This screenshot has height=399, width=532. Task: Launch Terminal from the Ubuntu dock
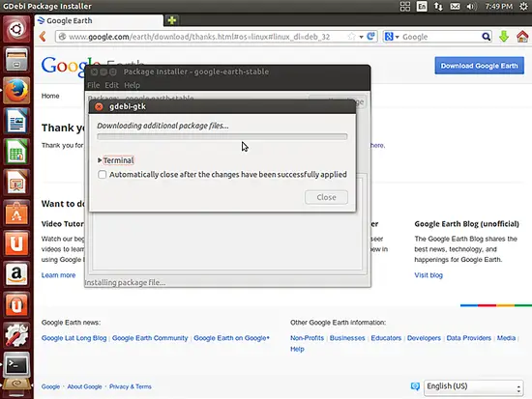pos(15,365)
